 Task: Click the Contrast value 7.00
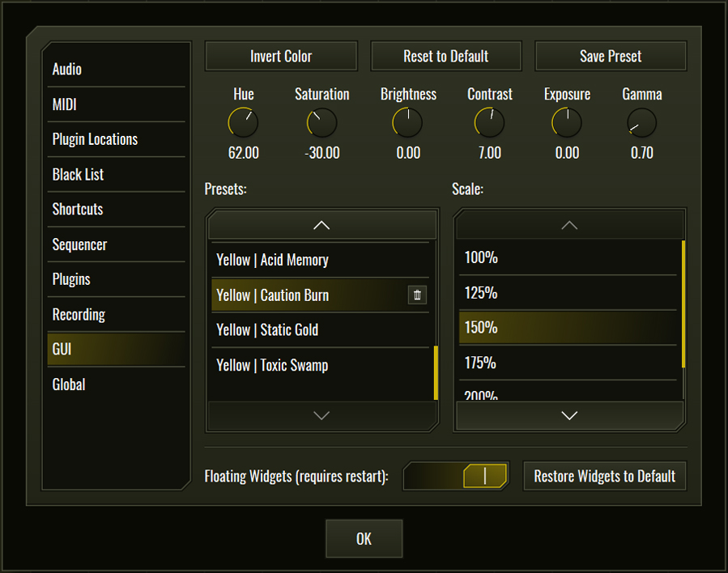pyautogui.click(x=490, y=153)
